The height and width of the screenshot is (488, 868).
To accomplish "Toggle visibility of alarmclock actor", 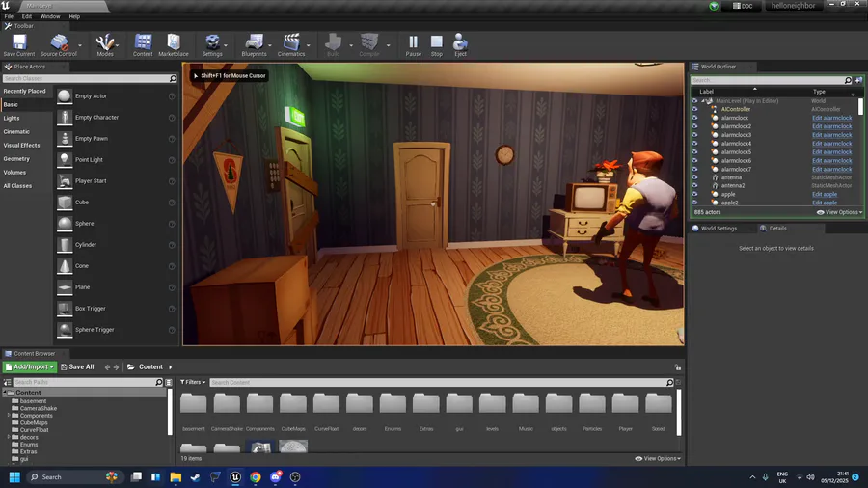I will [x=694, y=118].
